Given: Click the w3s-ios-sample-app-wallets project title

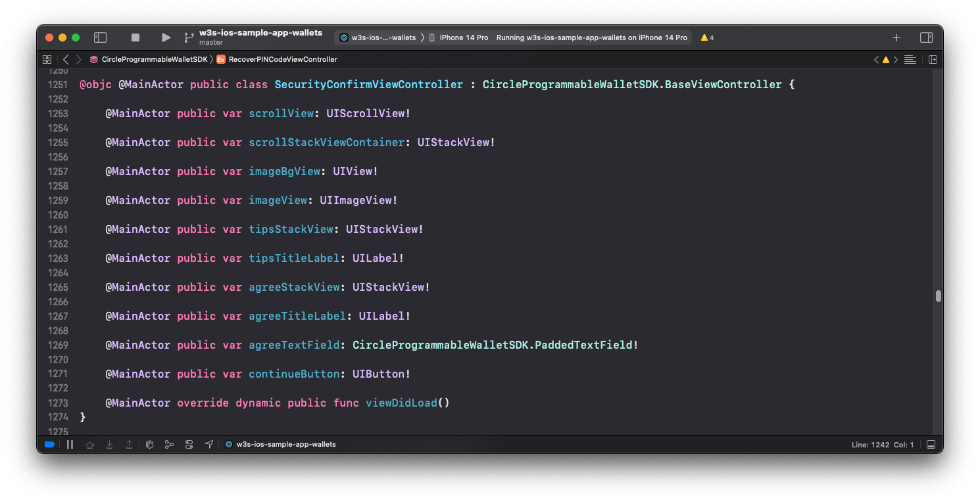Looking at the screenshot, I should pyautogui.click(x=260, y=33).
